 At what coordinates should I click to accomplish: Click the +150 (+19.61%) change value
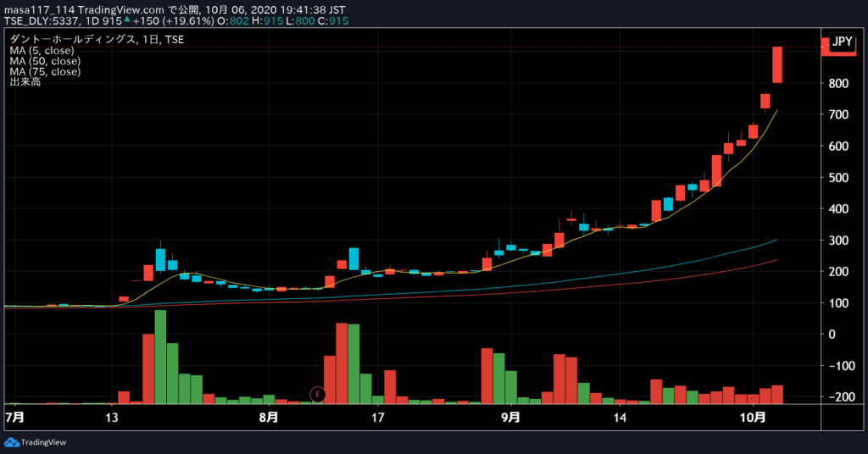tap(173, 21)
